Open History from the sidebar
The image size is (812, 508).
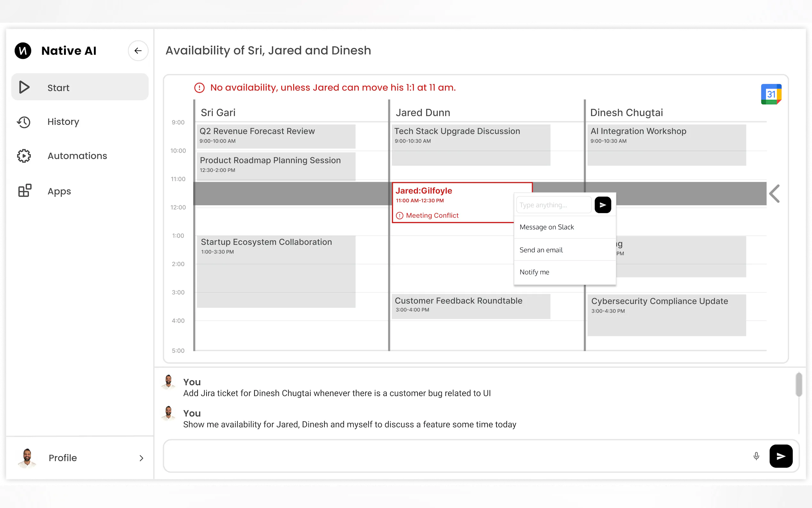(63, 122)
